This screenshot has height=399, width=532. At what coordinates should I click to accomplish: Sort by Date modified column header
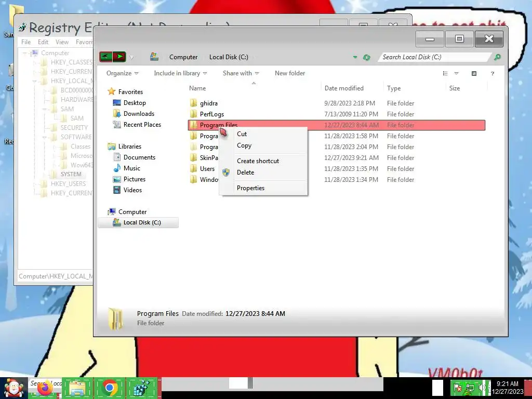click(x=344, y=88)
